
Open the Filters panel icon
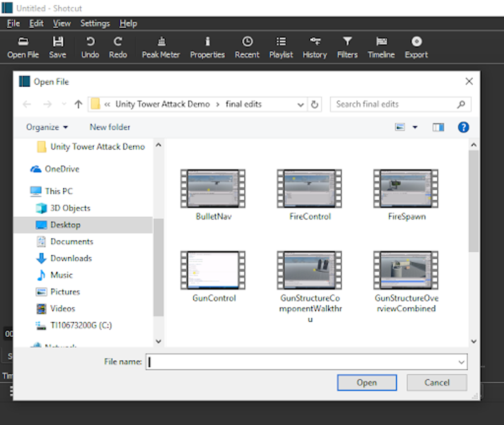pyautogui.click(x=347, y=42)
